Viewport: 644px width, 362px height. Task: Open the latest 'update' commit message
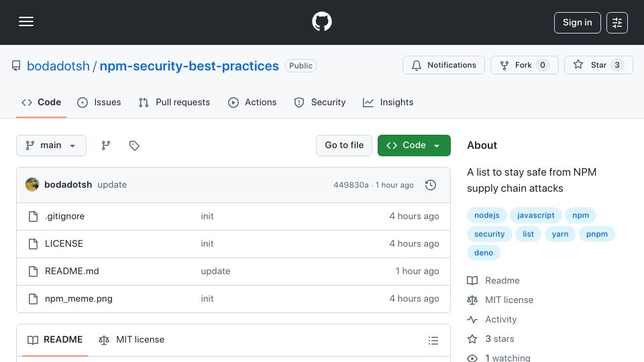click(112, 185)
